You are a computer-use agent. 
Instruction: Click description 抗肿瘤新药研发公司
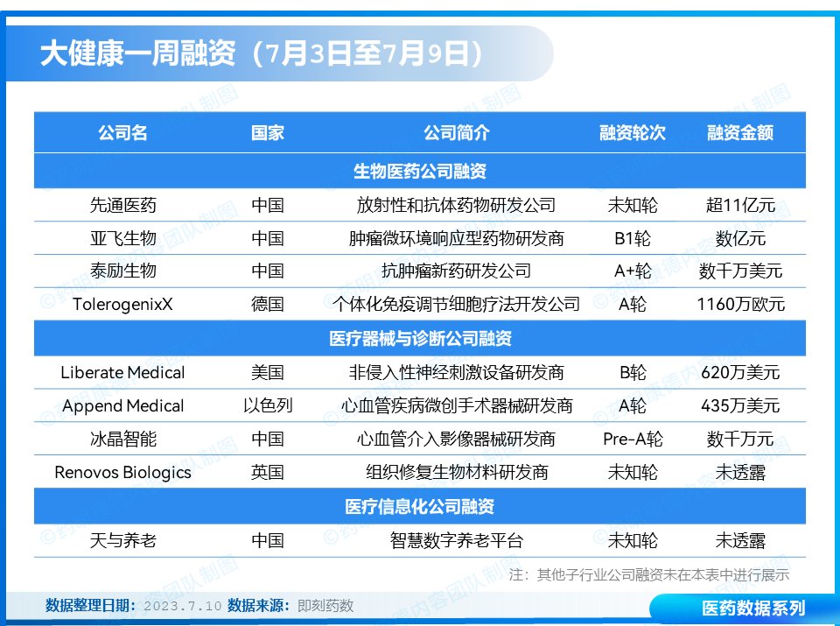(457, 271)
